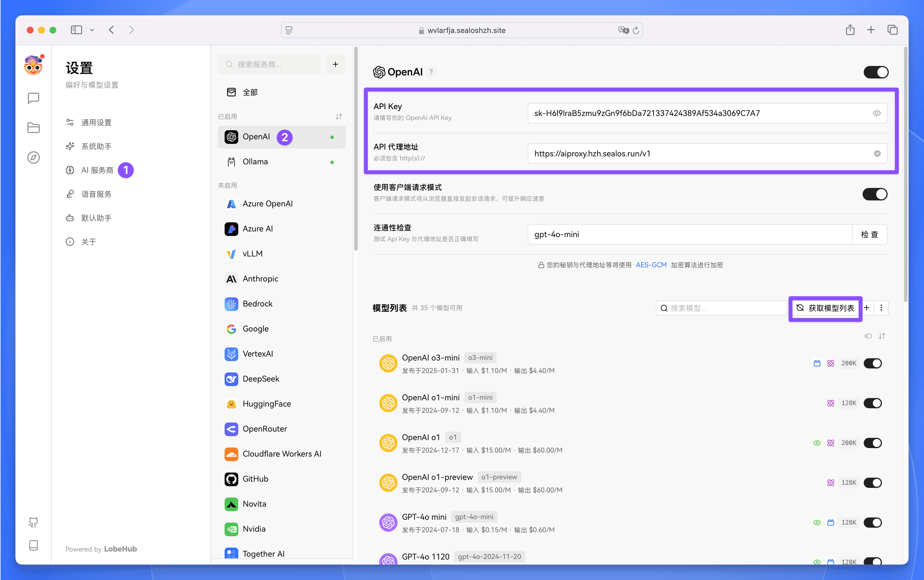Image resolution: width=924 pixels, height=580 pixels.
Task: Open the three-dot menu beside 获取模型列表
Action: click(881, 308)
